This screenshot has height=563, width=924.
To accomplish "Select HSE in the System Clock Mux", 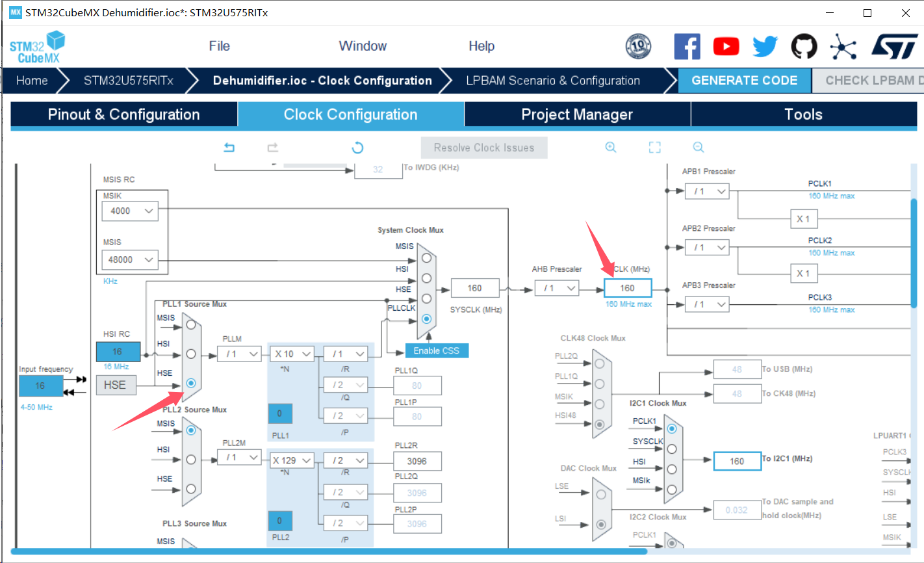I will pos(426,298).
